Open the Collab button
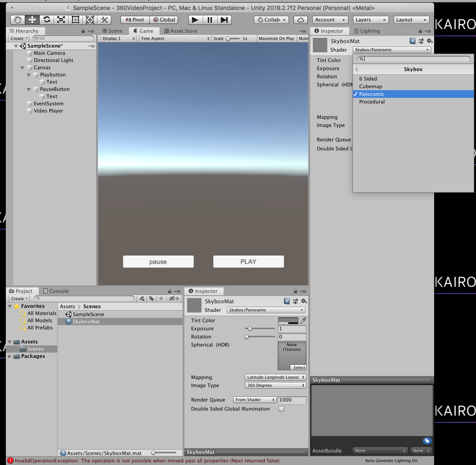476x465 pixels. 271,20
